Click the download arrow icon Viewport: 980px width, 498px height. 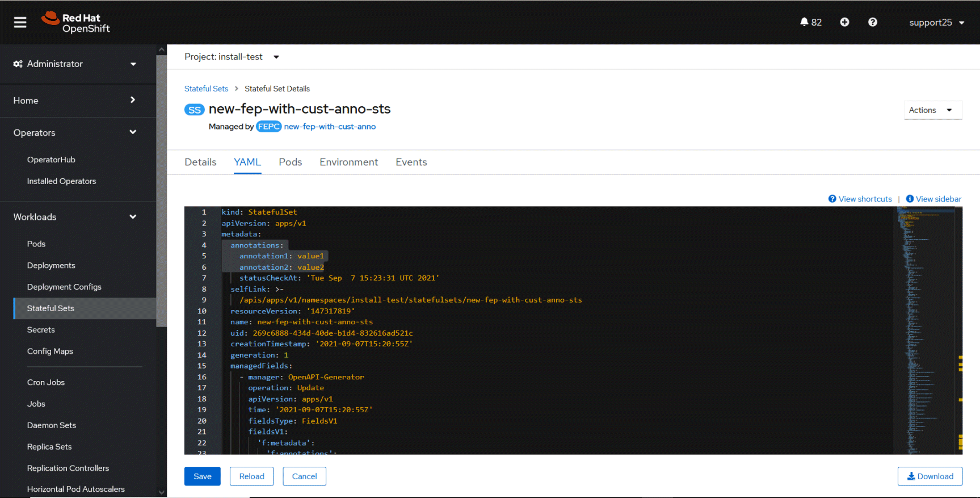tap(911, 476)
